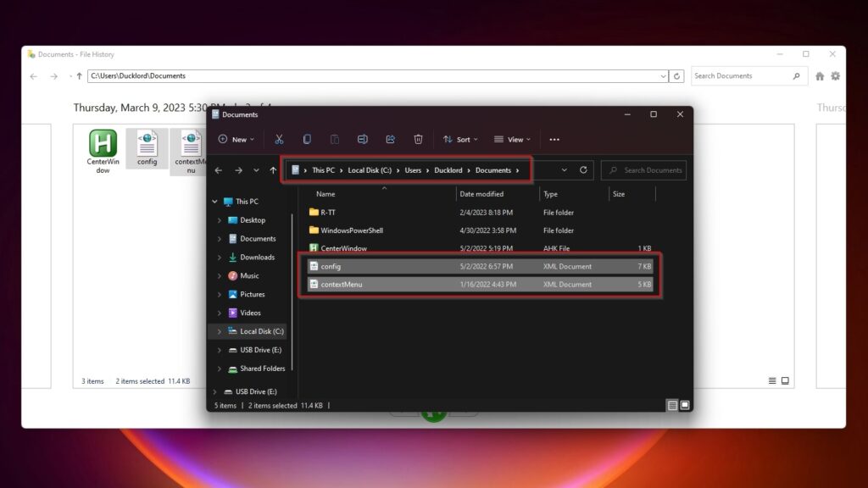868x488 pixels.
Task: Click the Rename icon in Explorer toolbar
Action: click(363, 140)
